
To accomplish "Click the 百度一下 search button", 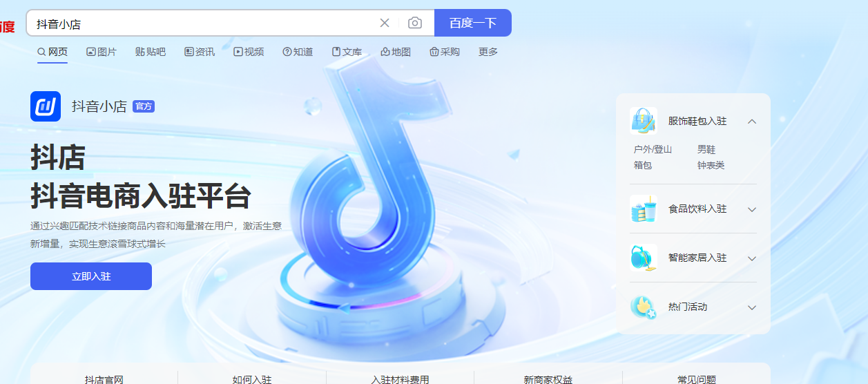I will (473, 23).
